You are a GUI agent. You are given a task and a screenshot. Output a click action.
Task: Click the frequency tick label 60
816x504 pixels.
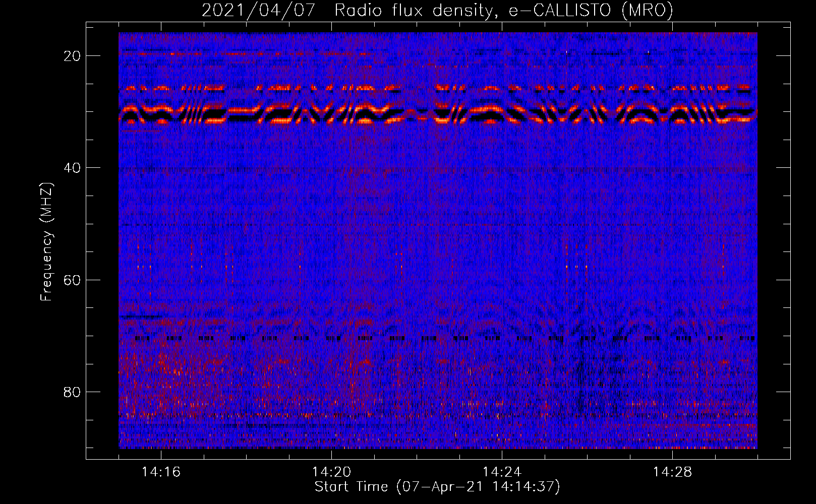coord(73,280)
